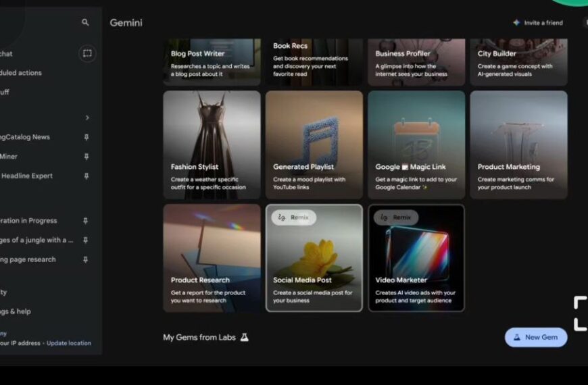Open the Product Marketing gem card

click(518, 145)
